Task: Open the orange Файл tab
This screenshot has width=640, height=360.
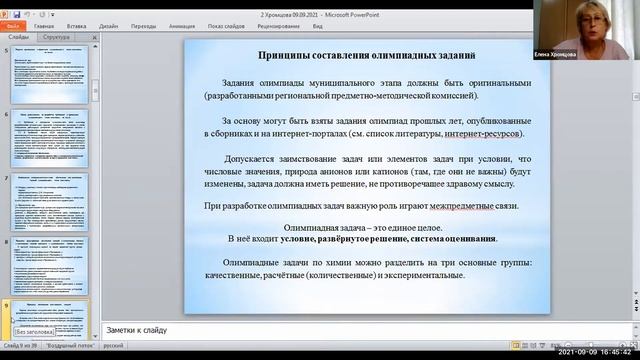Action: [x=13, y=26]
